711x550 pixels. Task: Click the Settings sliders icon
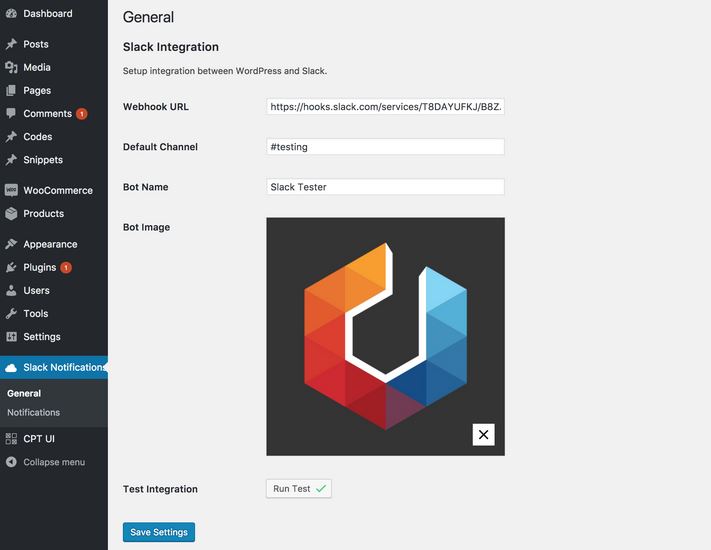[11, 336]
